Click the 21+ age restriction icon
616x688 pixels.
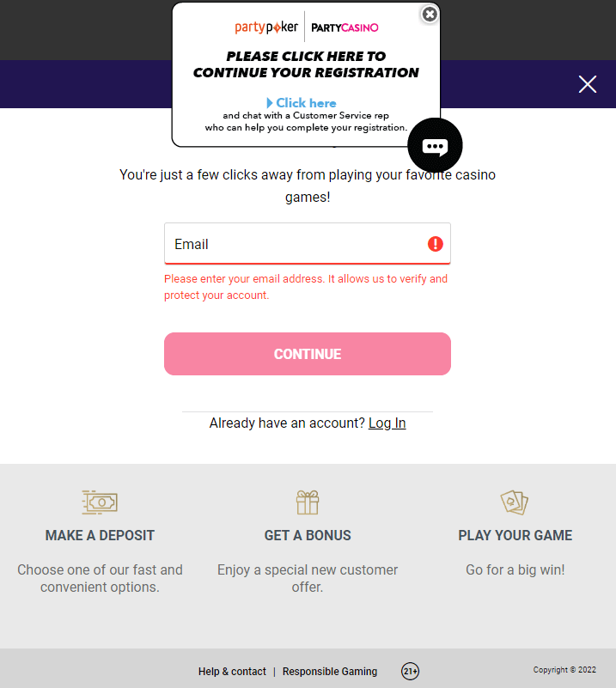click(x=411, y=671)
